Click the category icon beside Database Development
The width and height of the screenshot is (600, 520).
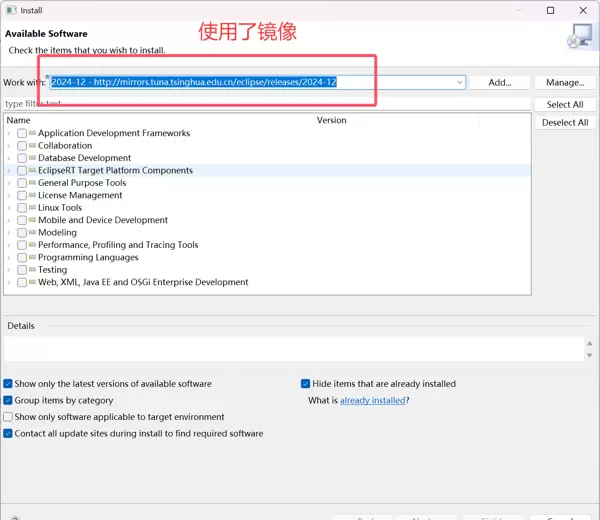pos(32,158)
